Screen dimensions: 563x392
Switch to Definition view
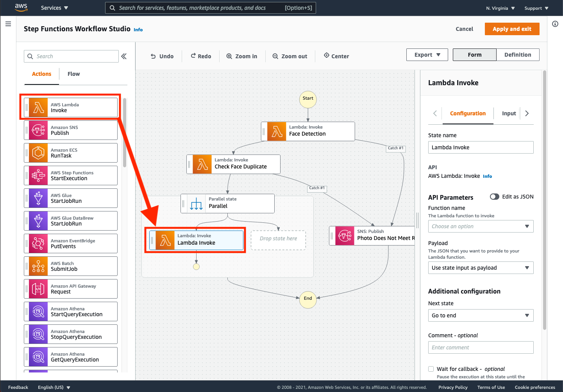click(518, 55)
